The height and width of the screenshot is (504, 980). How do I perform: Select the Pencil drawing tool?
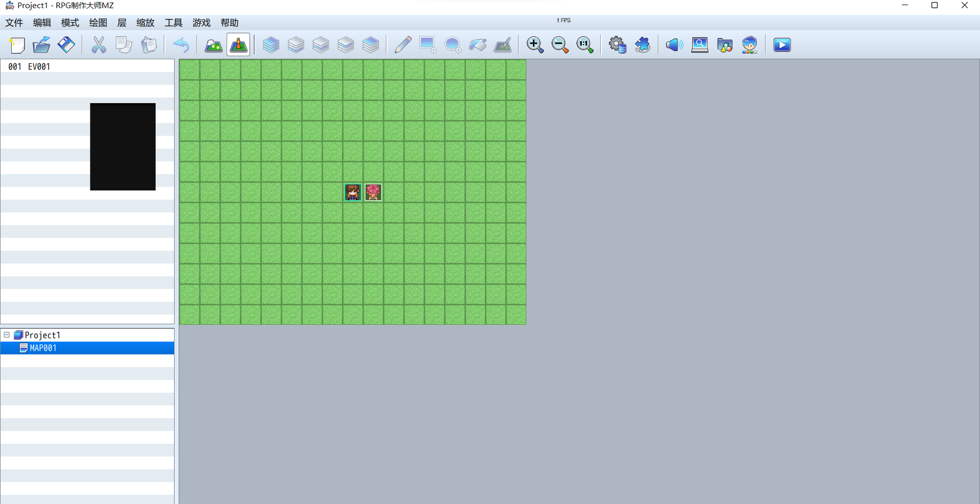click(x=403, y=45)
